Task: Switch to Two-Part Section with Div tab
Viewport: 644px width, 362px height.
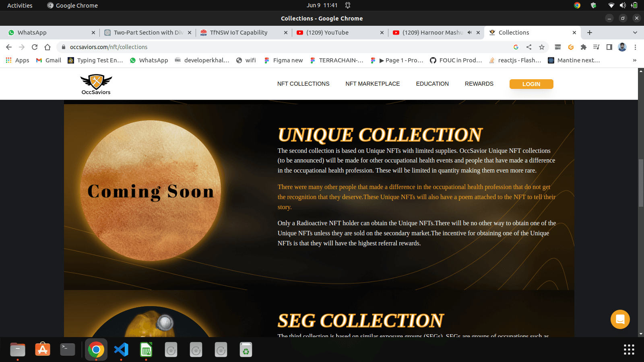Action: tap(147, 33)
